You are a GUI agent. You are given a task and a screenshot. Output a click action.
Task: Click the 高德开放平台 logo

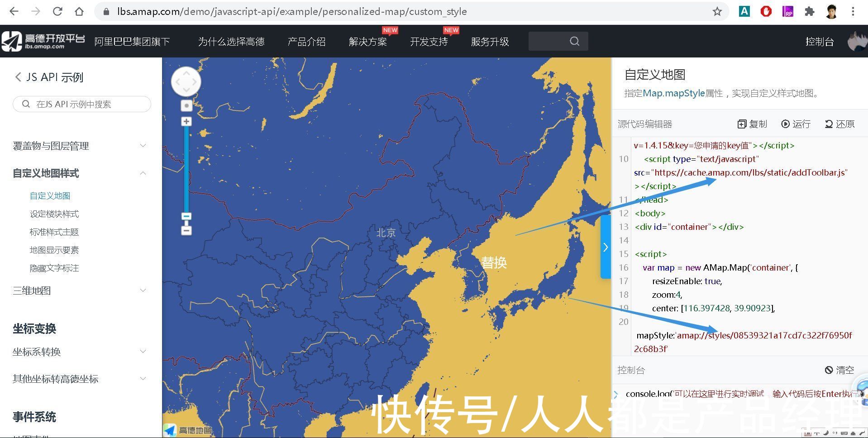click(x=43, y=41)
